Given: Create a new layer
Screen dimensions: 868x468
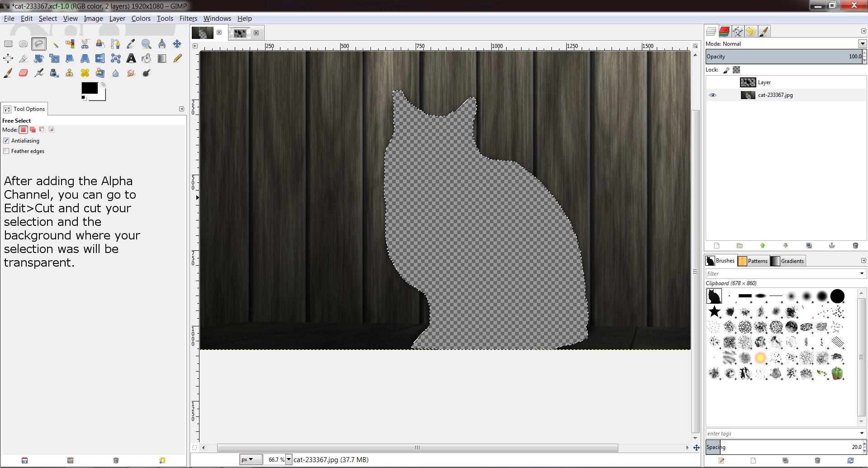Looking at the screenshot, I should click(x=716, y=245).
